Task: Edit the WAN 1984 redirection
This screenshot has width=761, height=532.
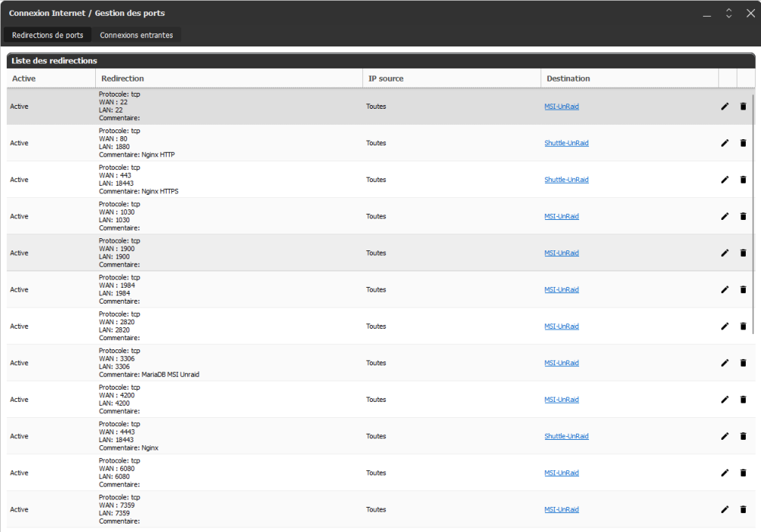Action: tap(724, 289)
